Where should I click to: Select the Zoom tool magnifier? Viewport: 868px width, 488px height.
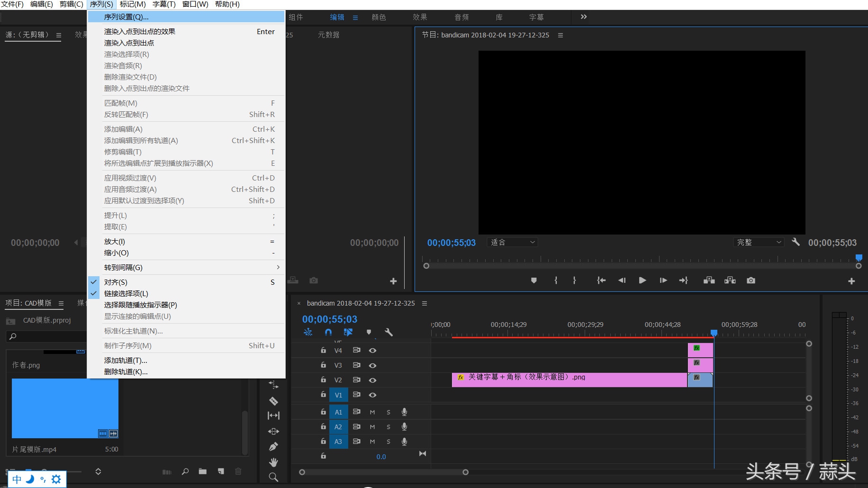click(273, 477)
